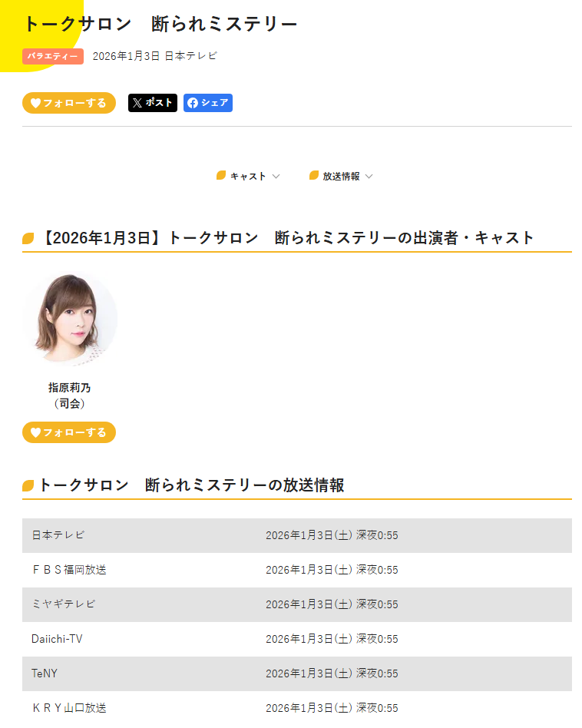Screen dimensions: 582x728
Task: Click the leaf icon before the 放送情報 section heading
Action: pos(28,485)
